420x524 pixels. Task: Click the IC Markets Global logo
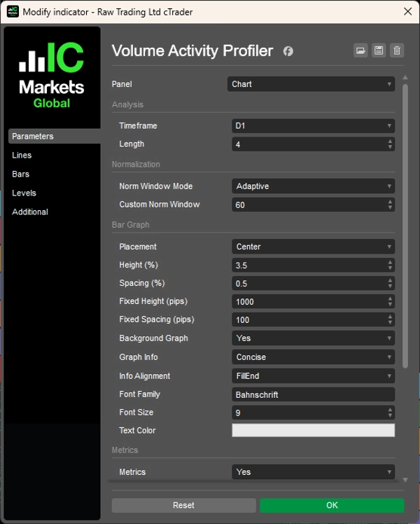(51, 75)
